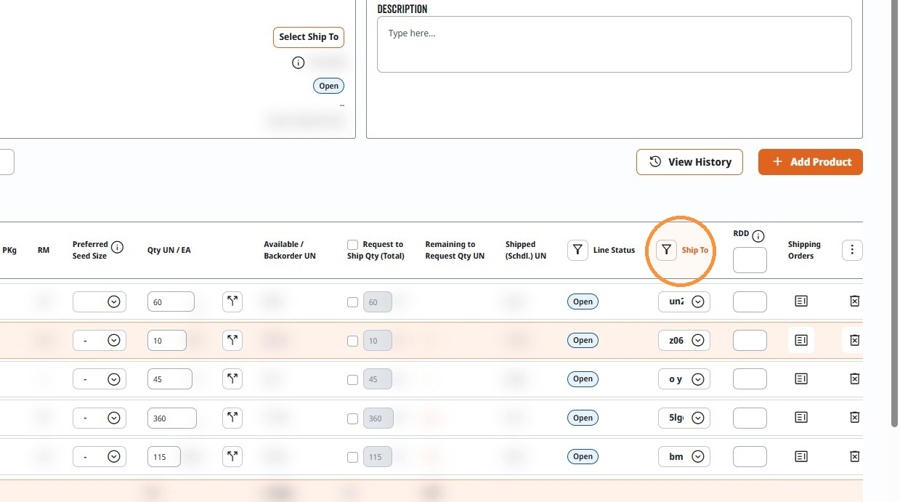Delete the row with quantity 115
Viewport: 900px width, 502px height.
coord(854,457)
